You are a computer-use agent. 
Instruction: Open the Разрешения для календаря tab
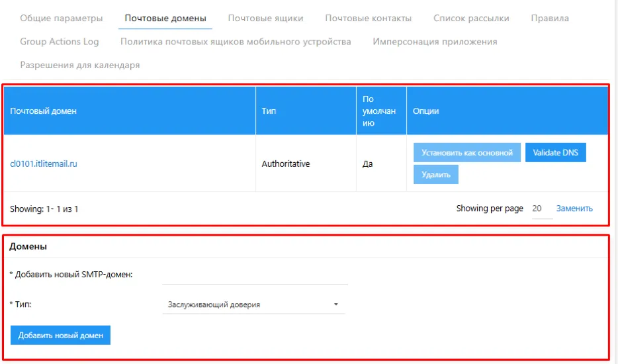pyautogui.click(x=80, y=65)
